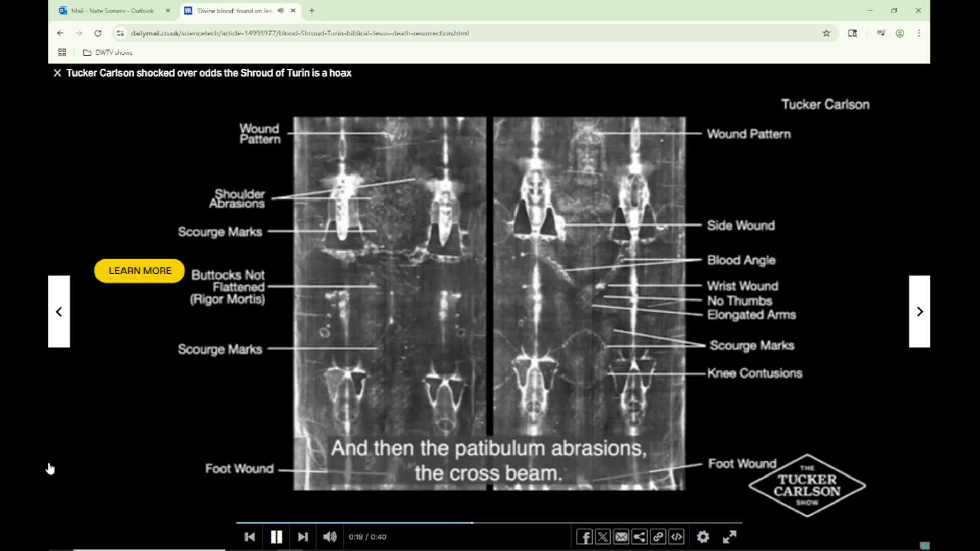Open the DWTV shows bookmark folder
The image size is (980, 551).
107,53
